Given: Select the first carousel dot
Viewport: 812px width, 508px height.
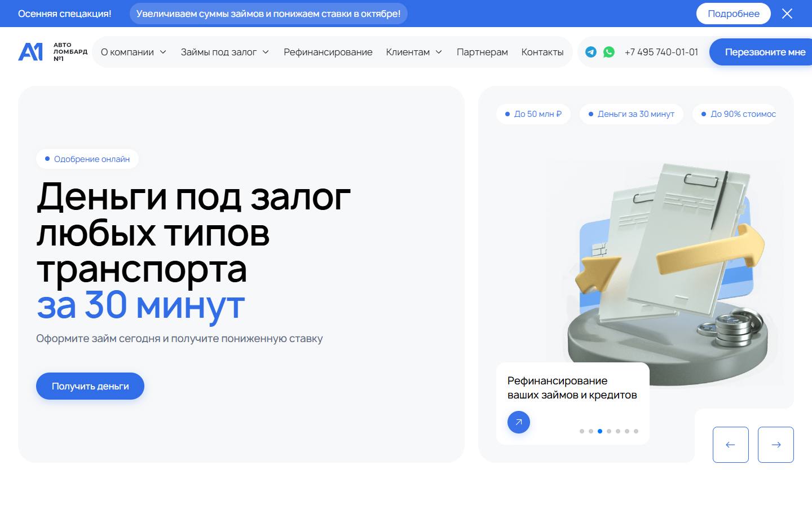Looking at the screenshot, I should coord(582,431).
